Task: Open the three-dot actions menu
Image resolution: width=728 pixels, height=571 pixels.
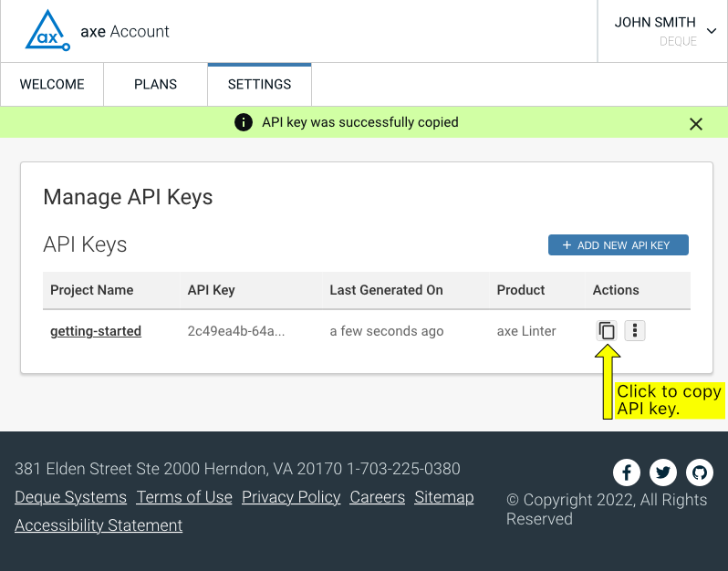Action: [635, 331]
